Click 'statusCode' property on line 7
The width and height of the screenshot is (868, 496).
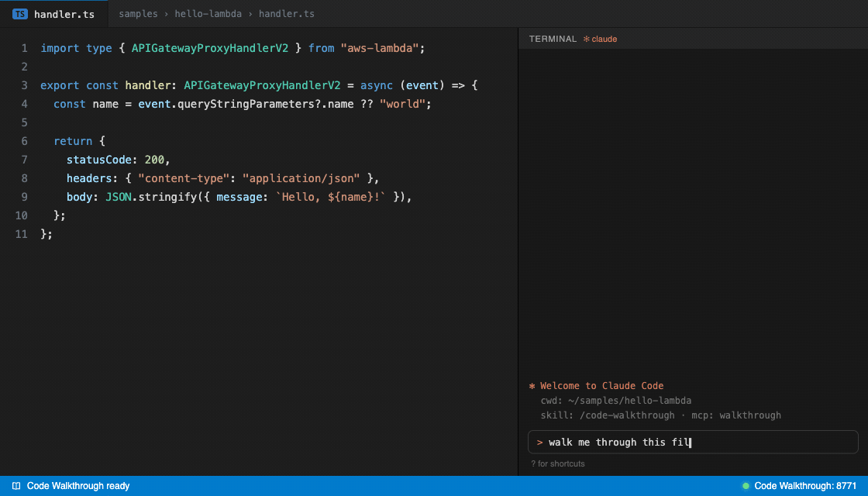pyautogui.click(x=99, y=160)
